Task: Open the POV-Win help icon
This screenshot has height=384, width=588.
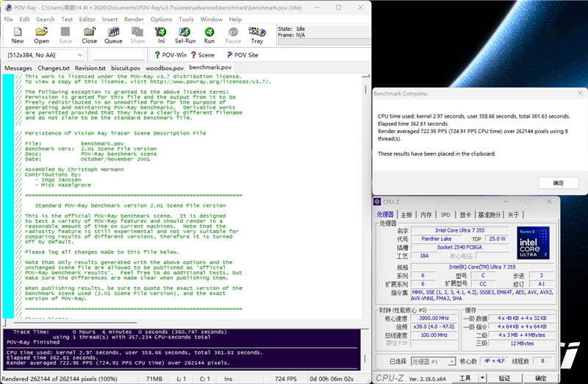Action: coord(171,55)
